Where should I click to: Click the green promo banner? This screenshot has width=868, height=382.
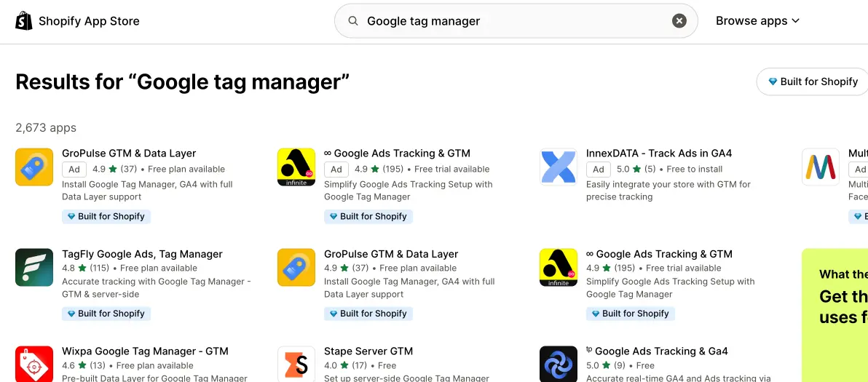[x=835, y=315]
